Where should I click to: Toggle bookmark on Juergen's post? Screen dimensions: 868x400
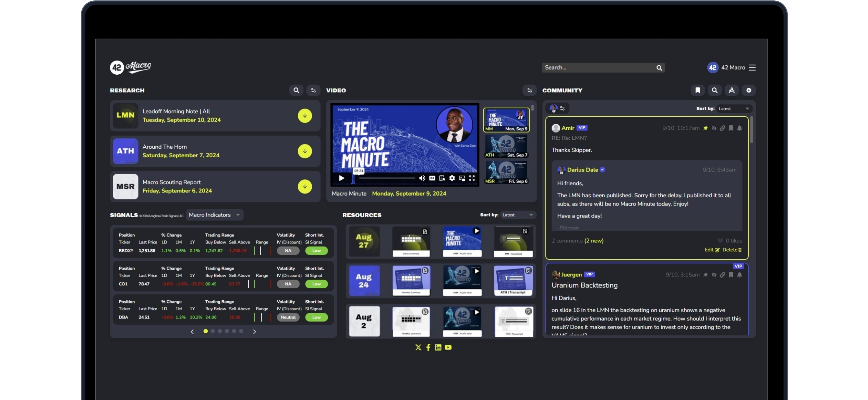tap(731, 275)
